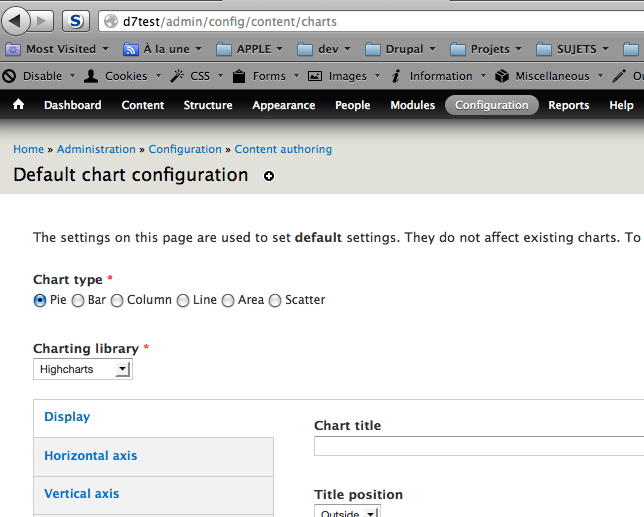The width and height of the screenshot is (644, 517).
Task: Expand the Cookies menu dropdown arrow
Action: (158, 76)
